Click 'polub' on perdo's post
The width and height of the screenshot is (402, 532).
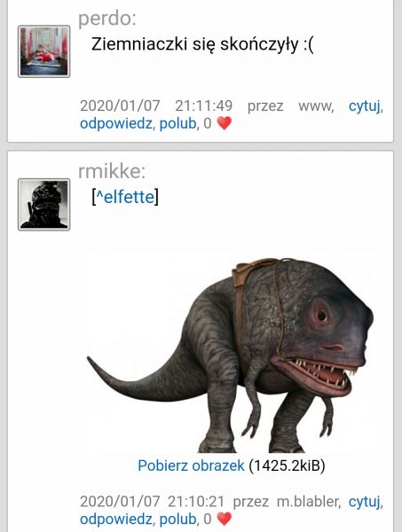pos(177,123)
